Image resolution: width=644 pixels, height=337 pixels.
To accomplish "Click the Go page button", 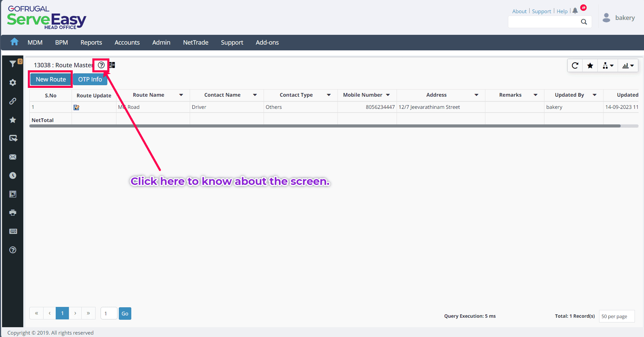I will (125, 313).
